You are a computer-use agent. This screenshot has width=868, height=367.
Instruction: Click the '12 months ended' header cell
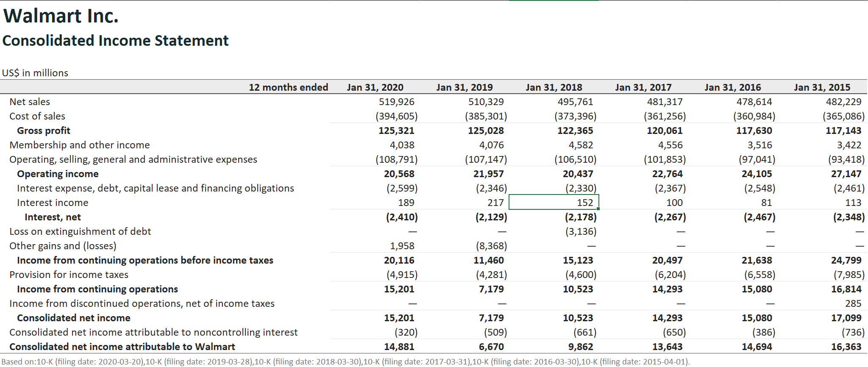(x=288, y=87)
